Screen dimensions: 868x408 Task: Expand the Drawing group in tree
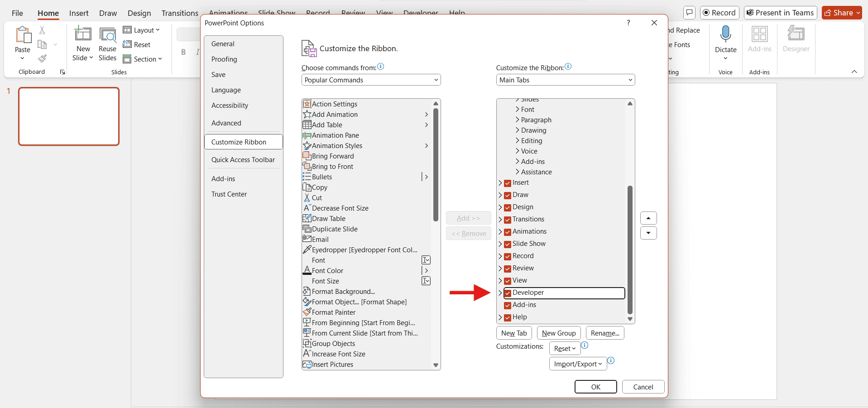(x=517, y=130)
